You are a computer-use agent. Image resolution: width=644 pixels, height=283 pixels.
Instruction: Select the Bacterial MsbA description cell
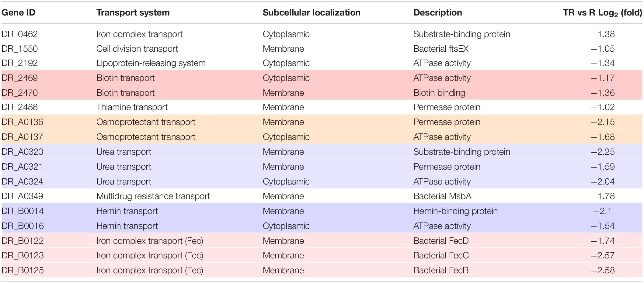[442, 196]
